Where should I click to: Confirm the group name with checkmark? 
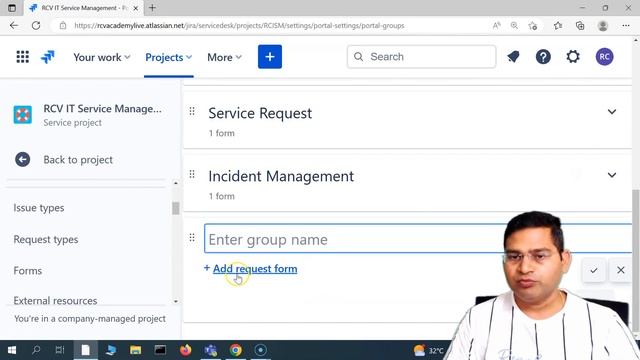point(593,270)
